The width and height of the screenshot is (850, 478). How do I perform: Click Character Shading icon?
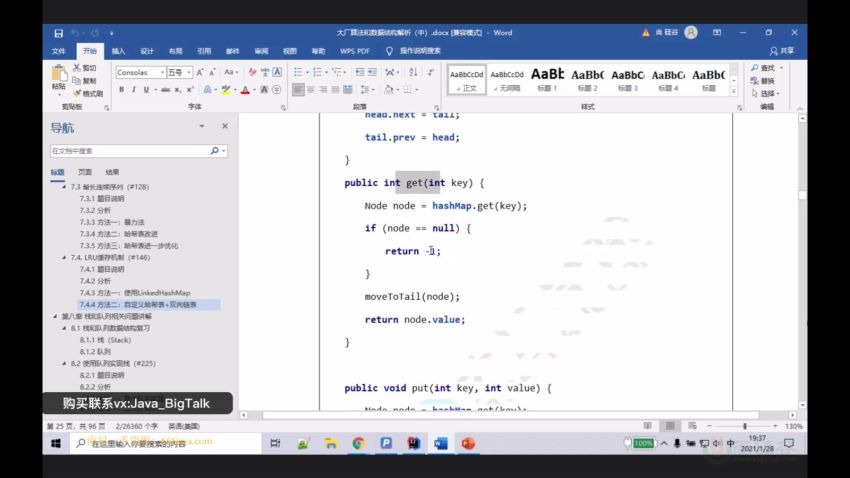click(x=264, y=89)
